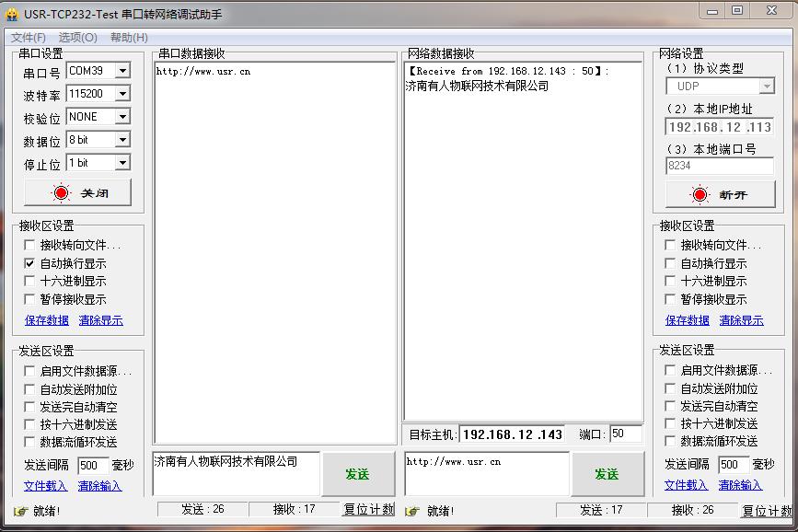Image resolution: width=798 pixels, height=532 pixels.
Task: Open the NONE parity dropdown
Action: tap(122, 117)
